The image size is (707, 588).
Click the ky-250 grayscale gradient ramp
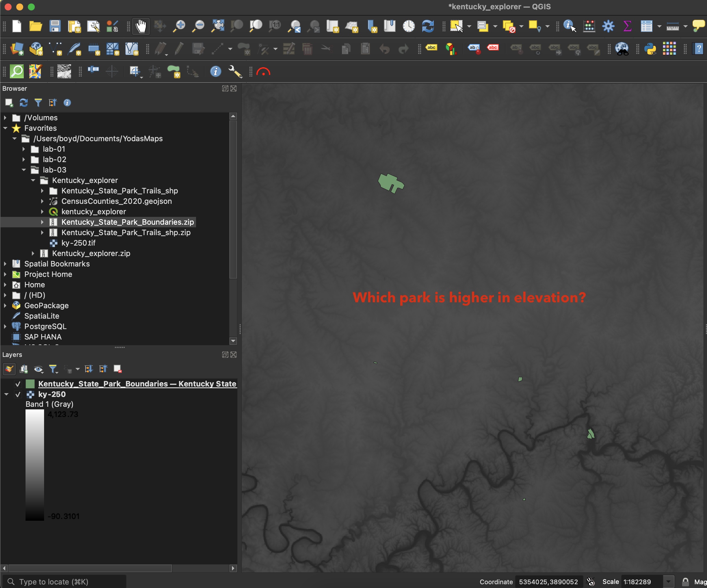pos(35,465)
